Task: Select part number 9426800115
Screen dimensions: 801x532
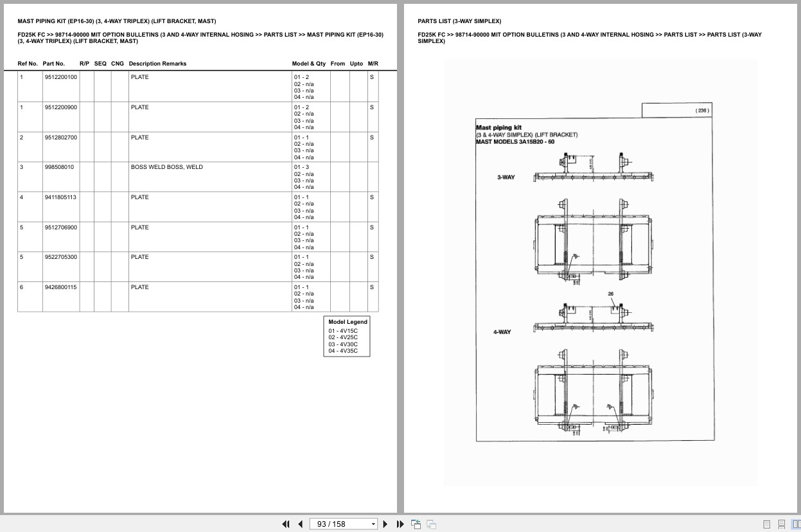Action: click(60, 287)
